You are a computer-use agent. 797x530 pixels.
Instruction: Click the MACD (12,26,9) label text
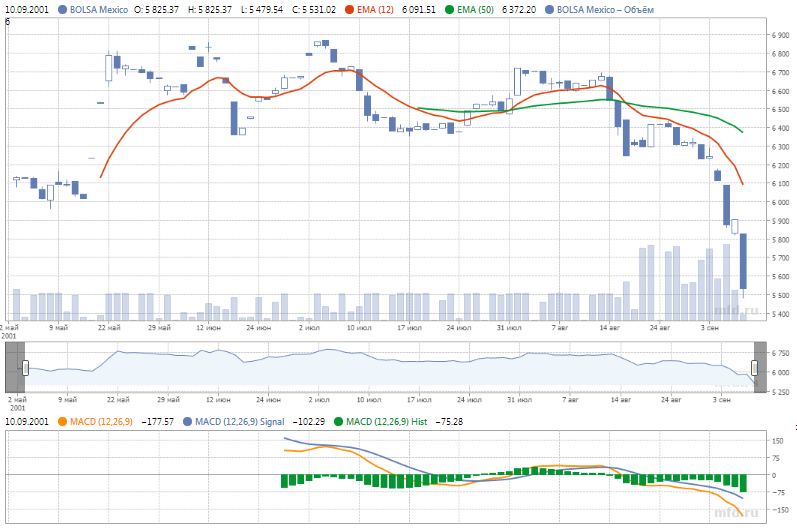tap(101, 422)
